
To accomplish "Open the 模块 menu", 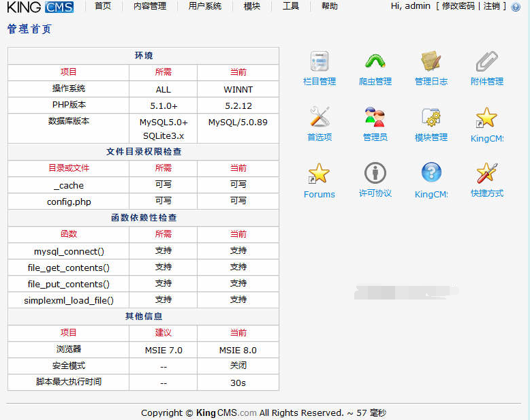I will pos(252,6).
